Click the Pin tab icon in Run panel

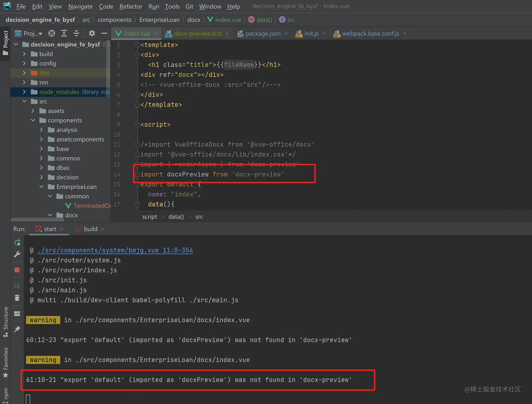(x=17, y=329)
